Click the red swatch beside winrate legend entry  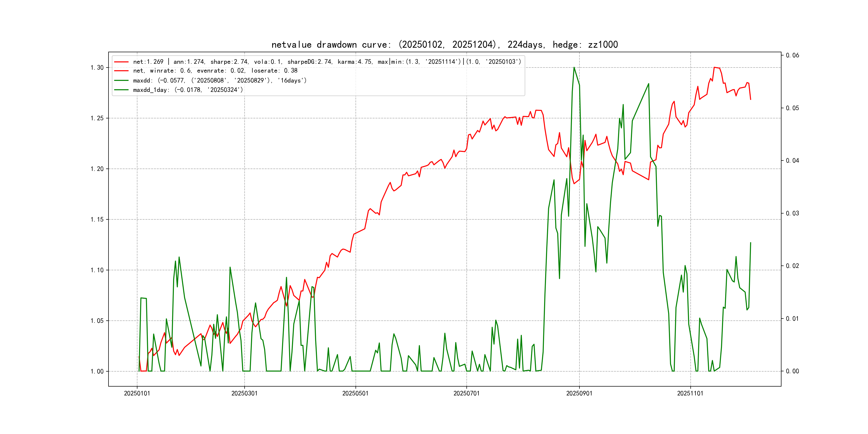(x=121, y=71)
